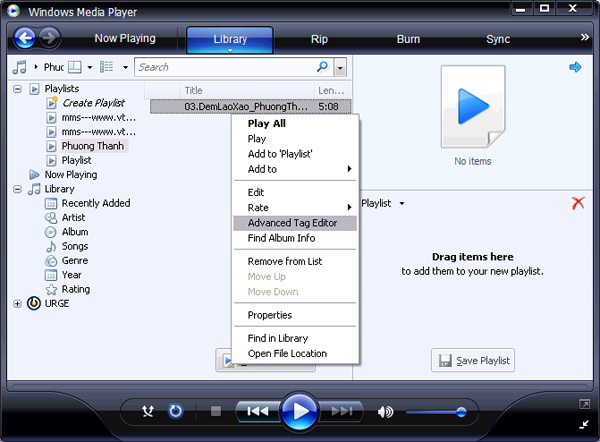Open the Playlist list pane dropdown
Image resolution: width=600 pixels, height=442 pixels.
coord(401,203)
